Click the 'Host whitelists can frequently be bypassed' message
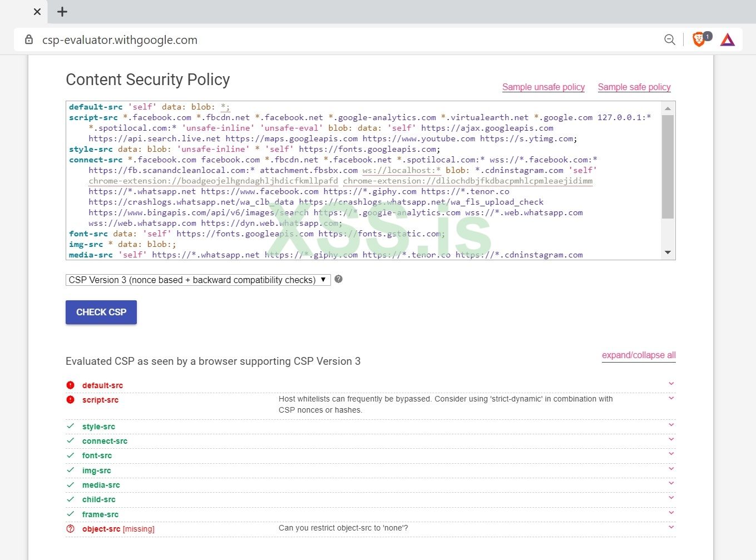The width and height of the screenshot is (756, 560). point(446,404)
